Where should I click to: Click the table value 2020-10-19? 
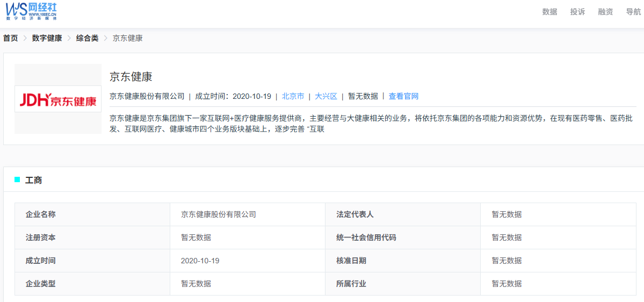click(200, 261)
